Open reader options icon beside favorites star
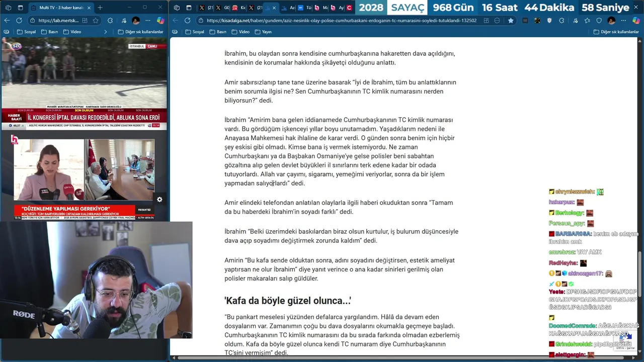644x362 pixels. 497,21
